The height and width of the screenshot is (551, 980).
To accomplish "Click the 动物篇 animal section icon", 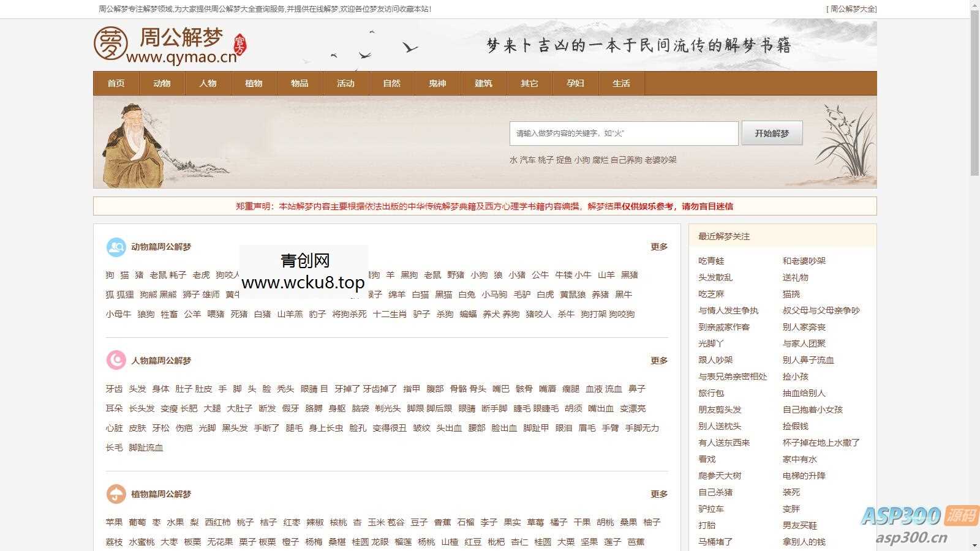I will tap(116, 247).
